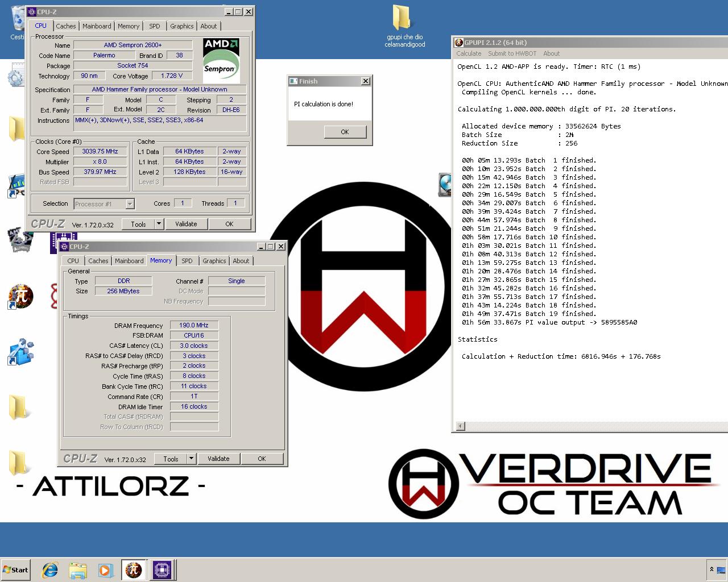
Task: Switch to the CPU tab in the CPU-Z timings window
Action: pyautogui.click(x=73, y=261)
